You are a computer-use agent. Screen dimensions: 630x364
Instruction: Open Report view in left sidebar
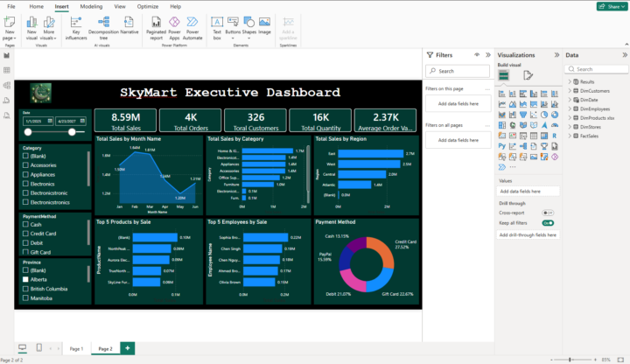pyautogui.click(x=6, y=55)
